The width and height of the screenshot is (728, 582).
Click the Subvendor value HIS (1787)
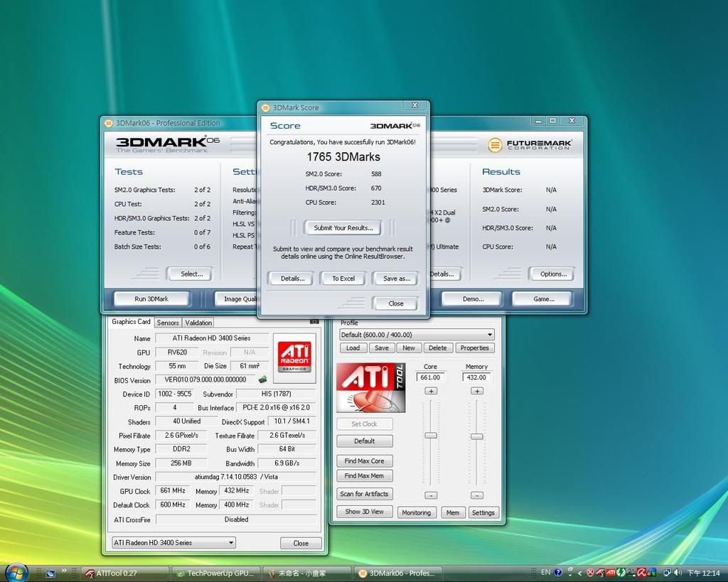coord(276,394)
